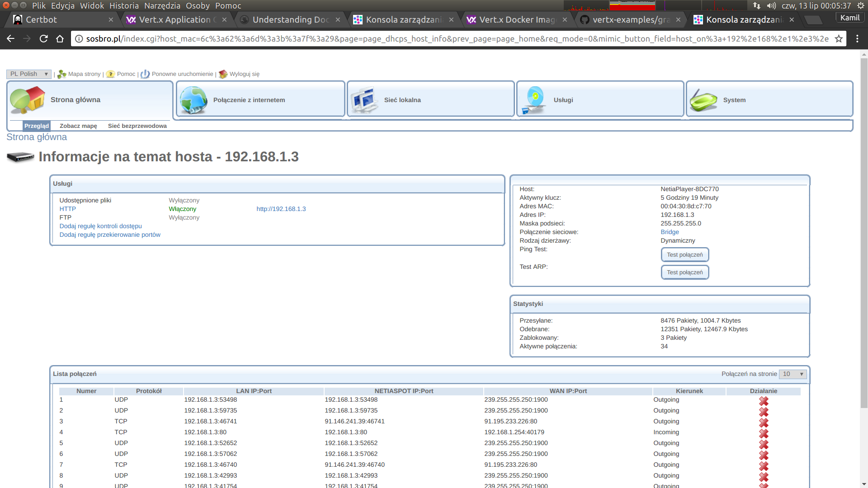868x488 pixels.
Task: Click the Usługi disc icon
Action: (x=534, y=100)
